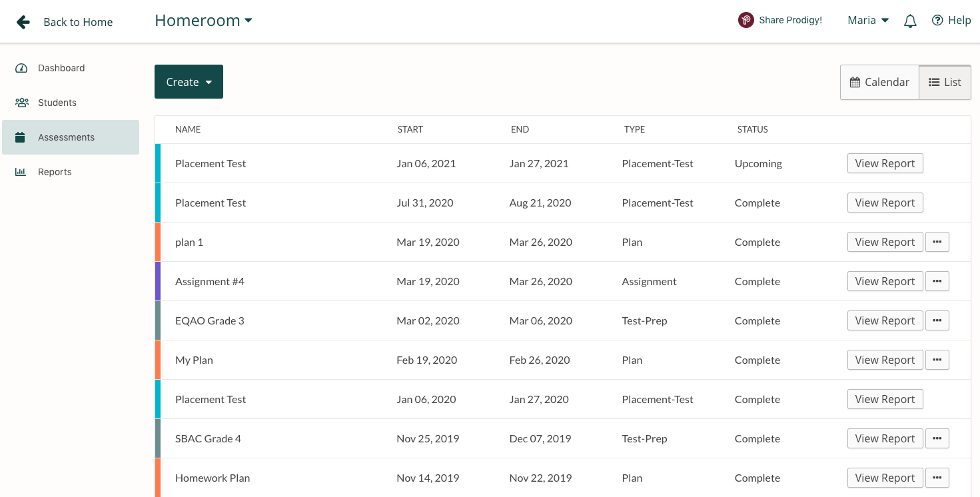This screenshot has height=497, width=980.
Task: Open Help using the question mark icon
Action: [939, 20]
